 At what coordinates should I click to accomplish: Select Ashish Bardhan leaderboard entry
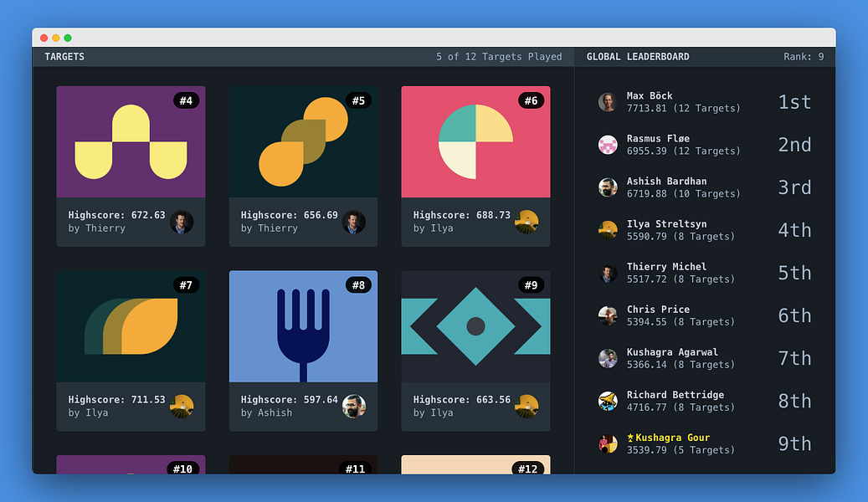click(705, 187)
